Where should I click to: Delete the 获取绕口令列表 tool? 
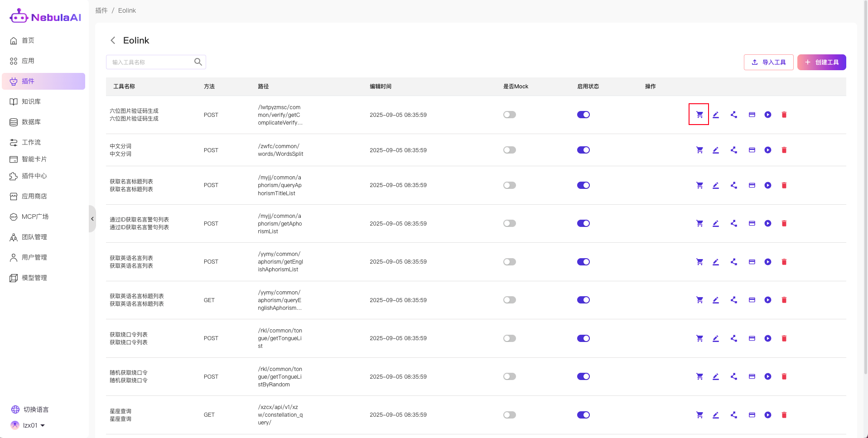(x=784, y=338)
